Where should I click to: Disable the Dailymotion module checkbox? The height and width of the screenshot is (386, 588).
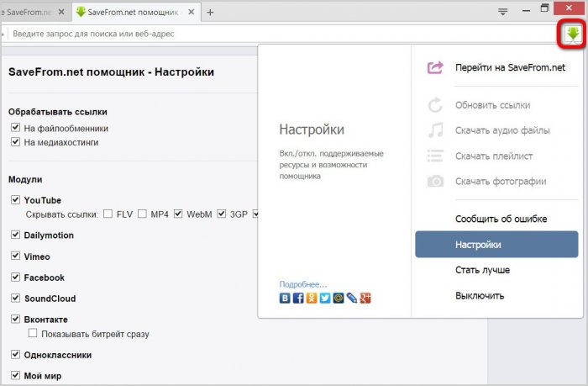(x=15, y=235)
